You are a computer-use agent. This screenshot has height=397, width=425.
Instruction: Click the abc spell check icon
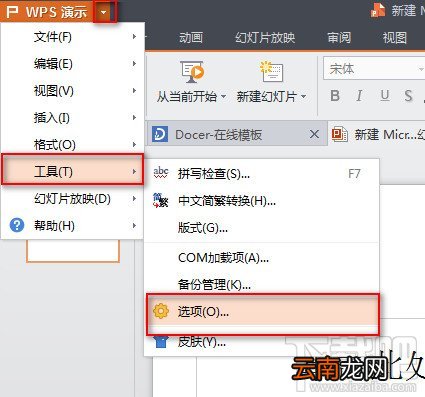tap(161, 173)
